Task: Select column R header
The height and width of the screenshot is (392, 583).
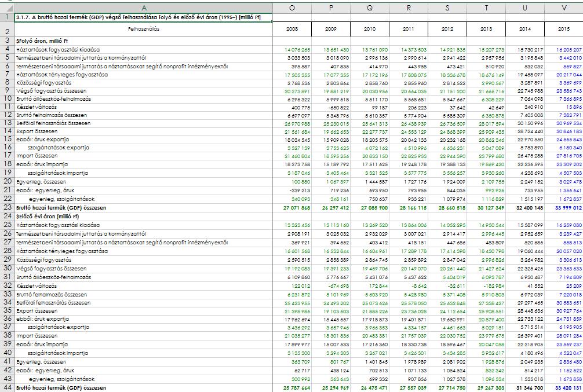Action: coord(408,8)
